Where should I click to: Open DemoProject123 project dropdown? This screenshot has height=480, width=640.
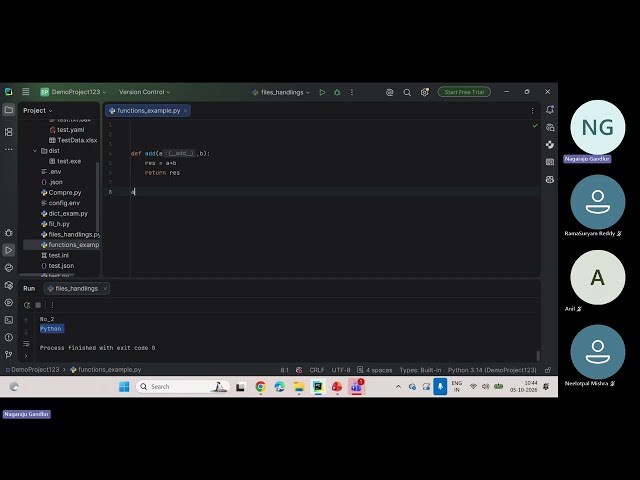[73, 92]
